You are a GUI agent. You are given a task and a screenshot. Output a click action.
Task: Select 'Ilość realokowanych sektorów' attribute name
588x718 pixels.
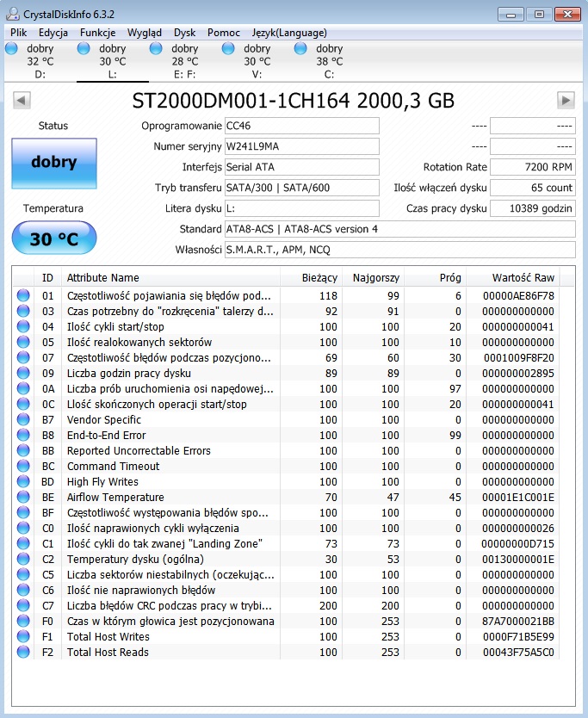pos(139,342)
